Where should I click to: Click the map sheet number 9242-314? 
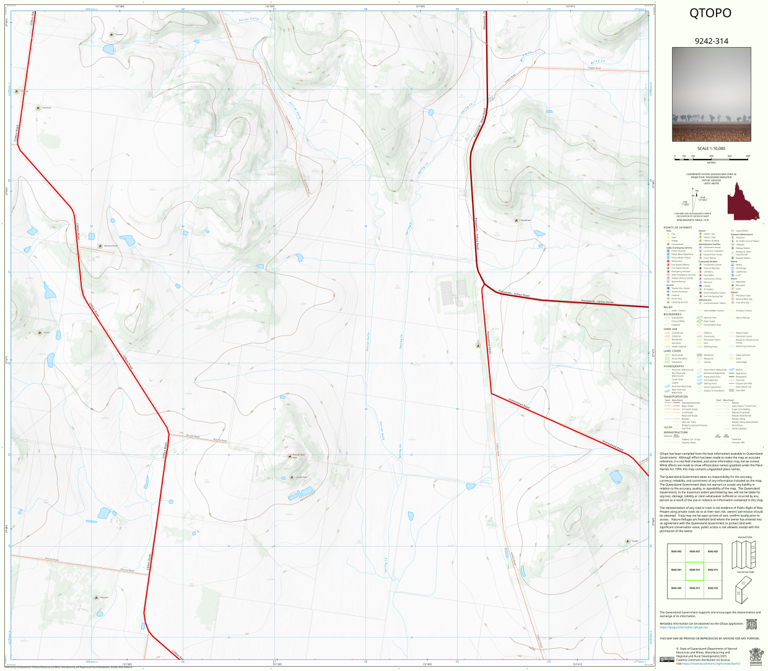tap(711, 41)
